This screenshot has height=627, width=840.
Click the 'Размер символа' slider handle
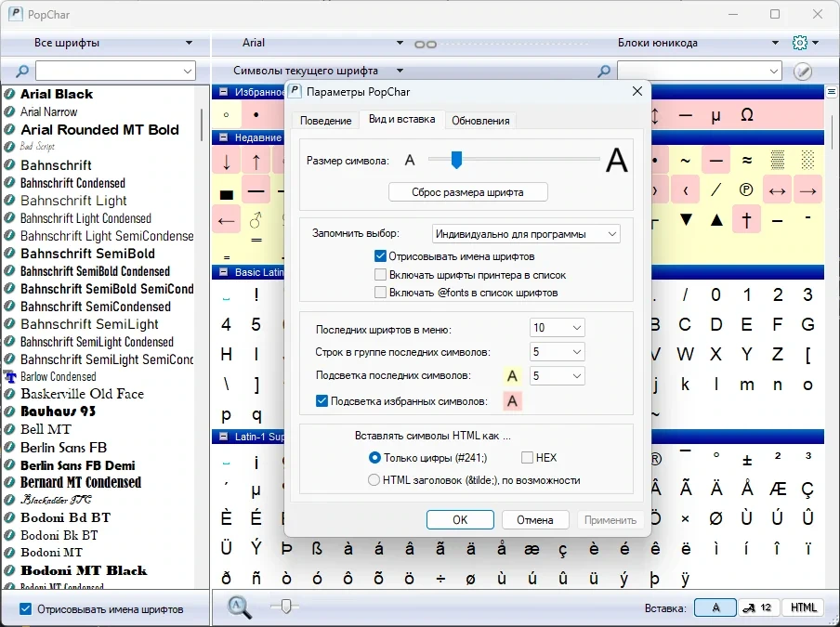[x=456, y=160]
